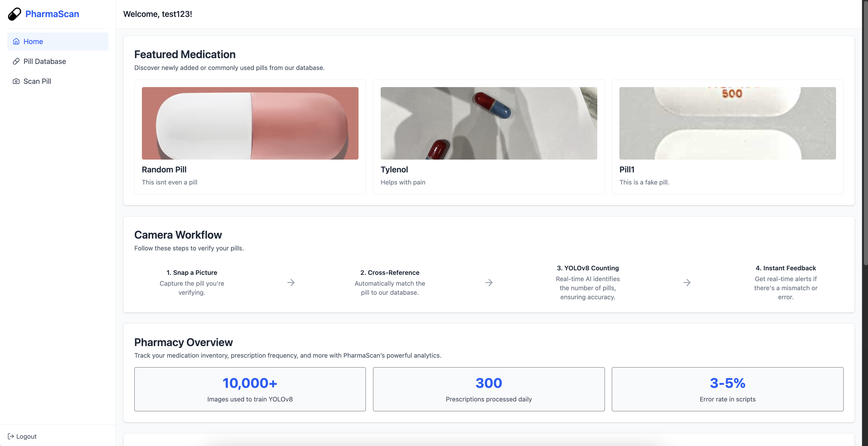This screenshot has width=868, height=446.
Task: Open the Random Pill image thumbnail
Action: 250,123
